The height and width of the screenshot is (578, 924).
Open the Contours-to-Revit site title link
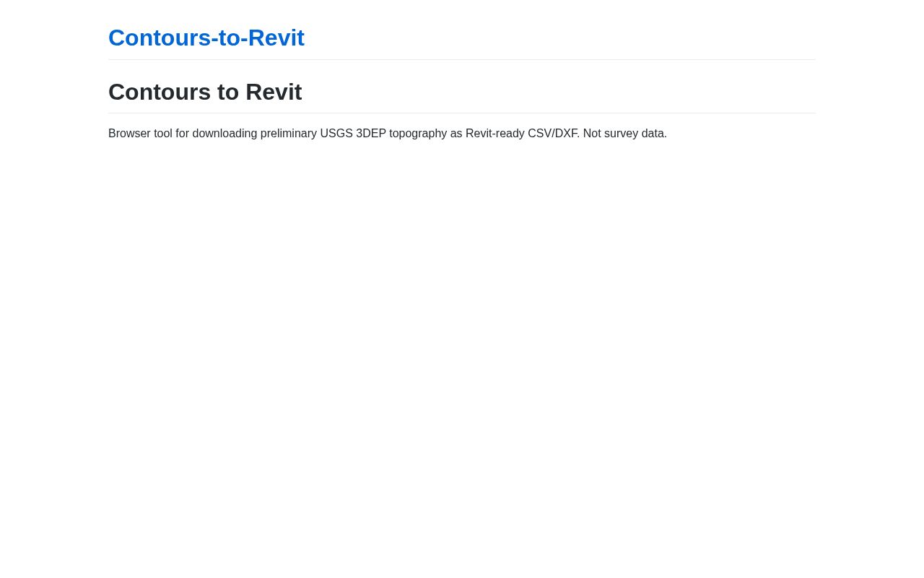[206, 38]
